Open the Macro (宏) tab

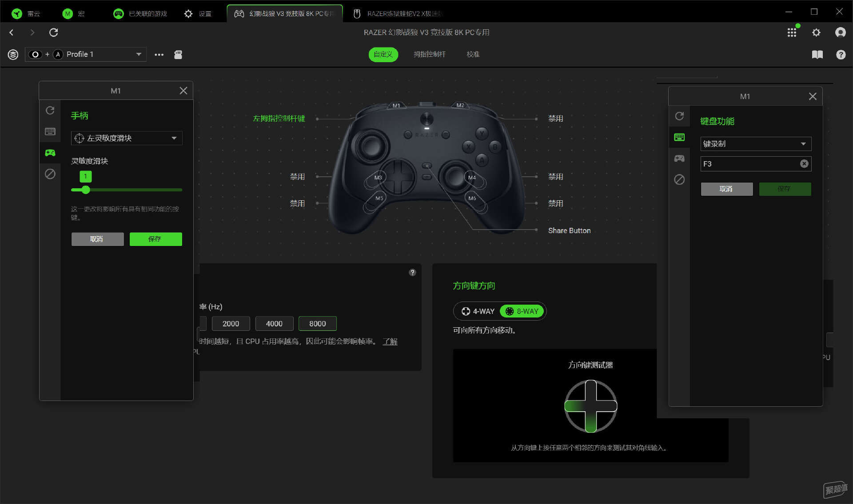pos(74,13)
